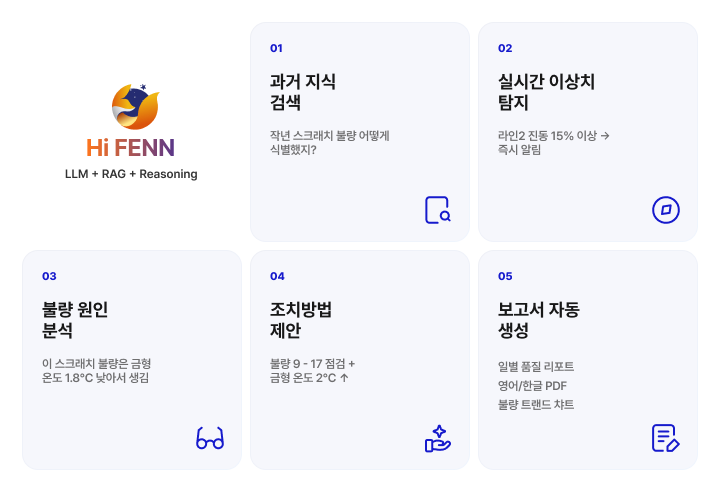Click the glasses icon in card 03

[x=210, y=438]
